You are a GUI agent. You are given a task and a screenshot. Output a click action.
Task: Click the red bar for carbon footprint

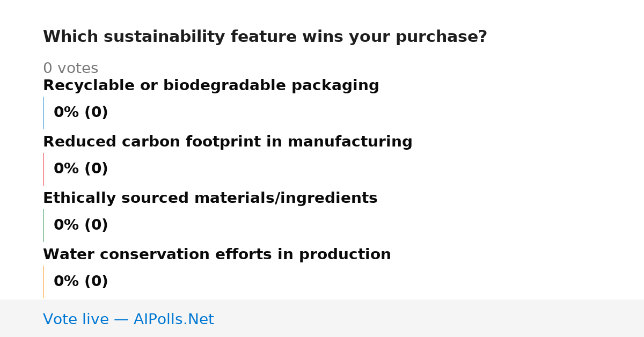pos(43,169)
